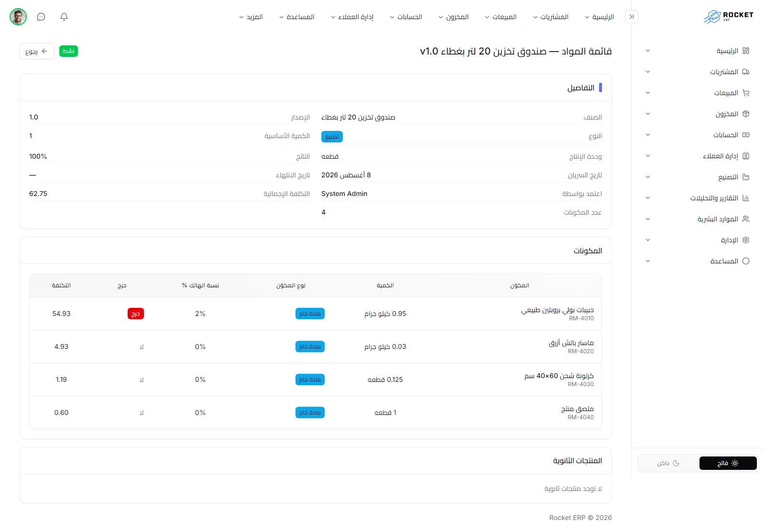The height and width of the screenshot is (532, 765).
Task: Click the نشط status badge
Action: click(x=69, y=51)
